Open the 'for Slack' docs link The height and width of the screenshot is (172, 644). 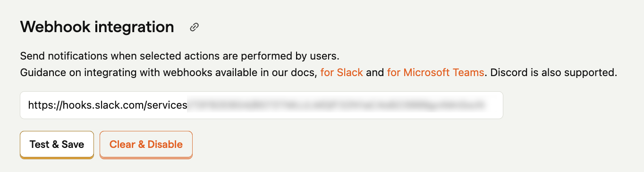[x=342, y=73]
